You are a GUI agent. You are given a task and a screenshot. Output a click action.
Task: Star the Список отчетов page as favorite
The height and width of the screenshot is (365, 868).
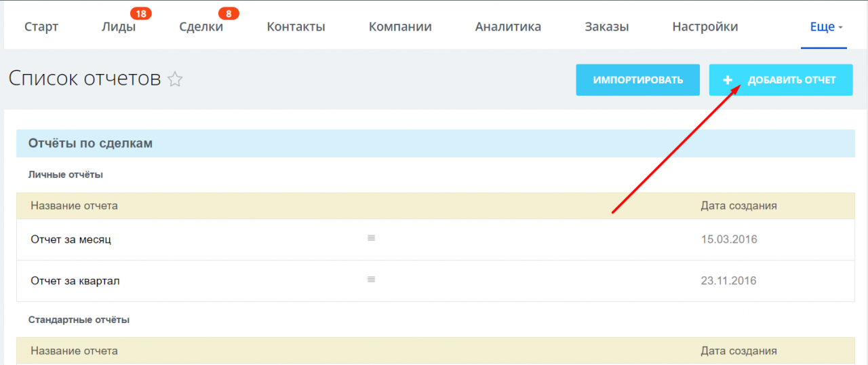(x=175, y=79)
